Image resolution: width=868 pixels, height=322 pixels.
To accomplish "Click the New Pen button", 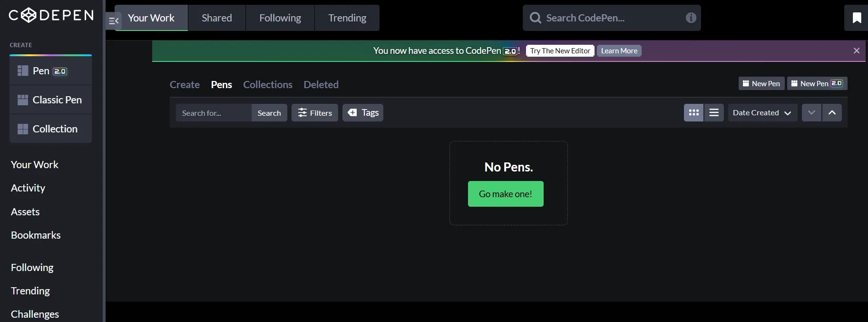I will coord(761,83).
